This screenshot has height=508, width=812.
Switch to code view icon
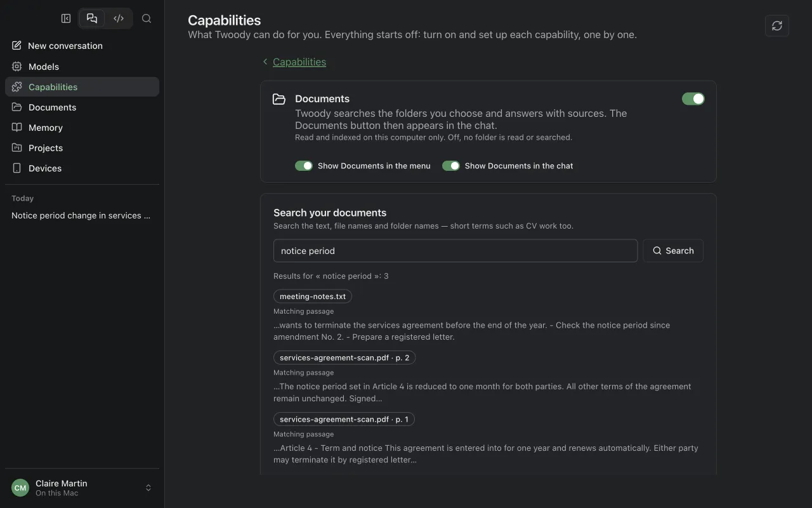119,18
